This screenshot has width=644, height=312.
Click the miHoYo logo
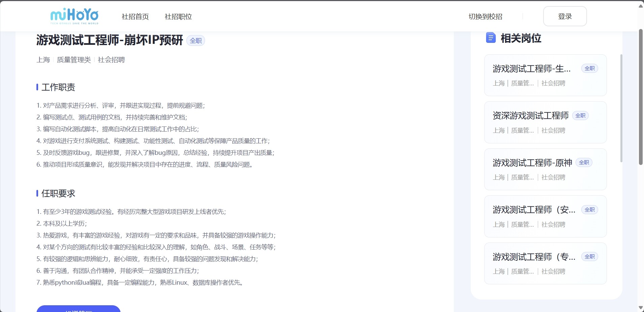pyautogui.click(x=74, y=16)
